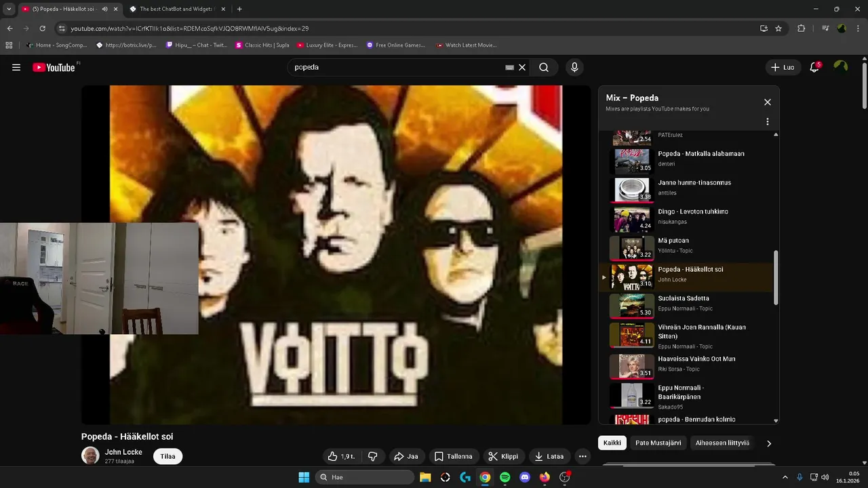Open the new tab plus button
868x488 pixels.
(x=239, y=9)
